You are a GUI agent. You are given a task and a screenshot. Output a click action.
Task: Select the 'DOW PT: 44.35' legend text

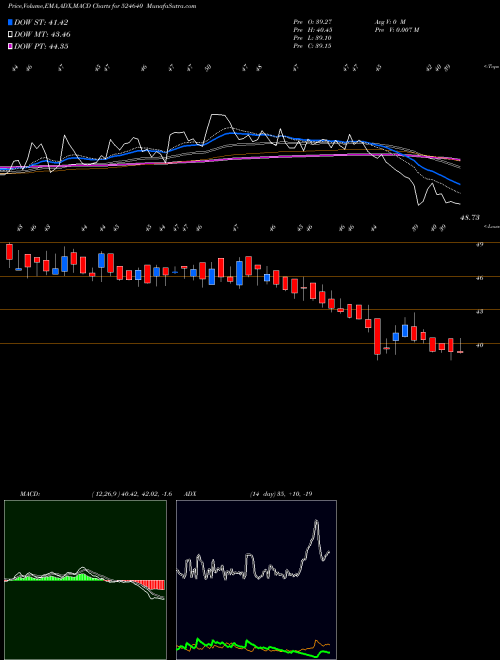click(x=41, y=46)
